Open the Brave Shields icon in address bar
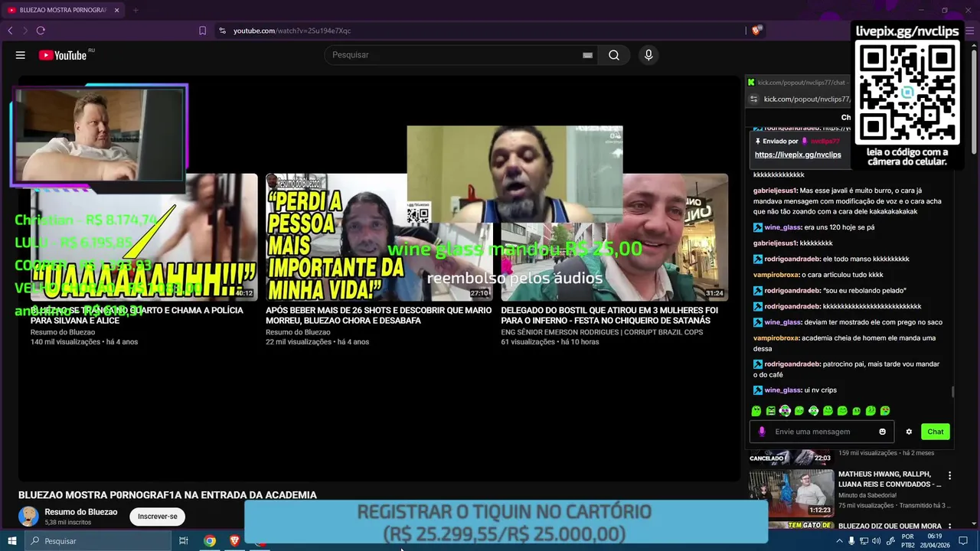This screenshot has width=980, height=551. point(756,31)
